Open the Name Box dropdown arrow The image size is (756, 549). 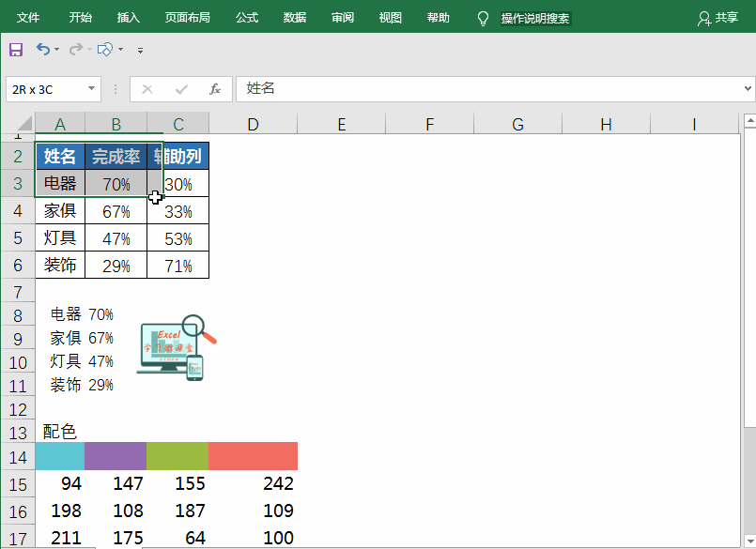coord(91,89)
